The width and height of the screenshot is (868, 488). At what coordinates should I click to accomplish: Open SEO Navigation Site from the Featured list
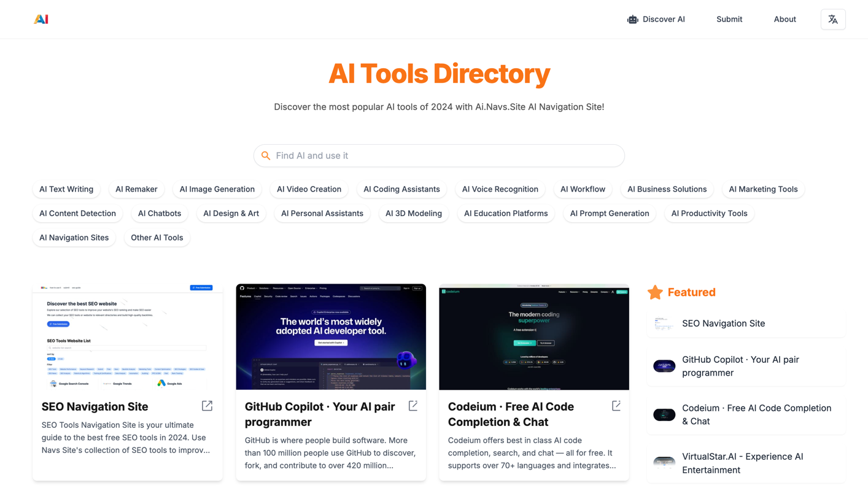coord(723,323)
